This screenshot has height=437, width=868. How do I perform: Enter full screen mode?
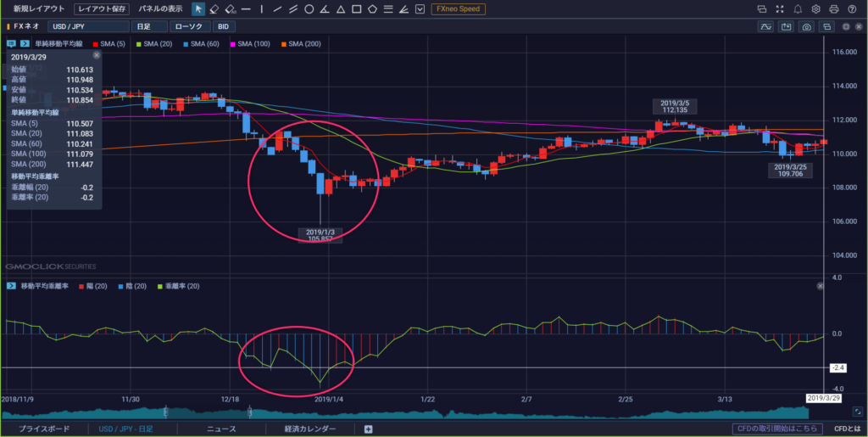[x=780, y=8]
